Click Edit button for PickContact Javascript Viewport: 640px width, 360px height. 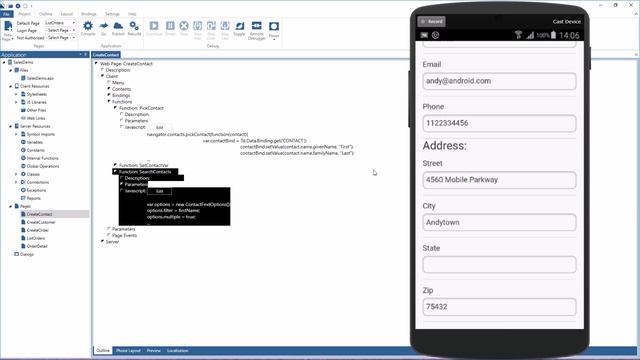pos(160,127)
